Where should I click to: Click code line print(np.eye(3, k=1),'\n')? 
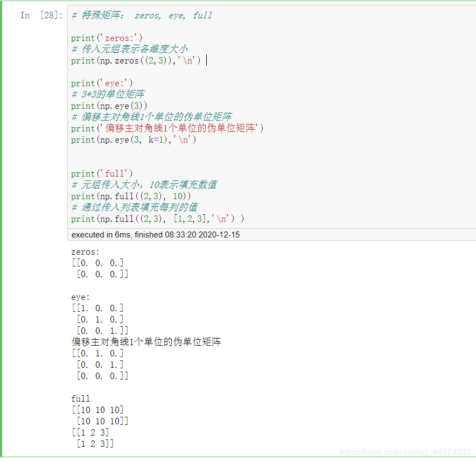[134, 139]
